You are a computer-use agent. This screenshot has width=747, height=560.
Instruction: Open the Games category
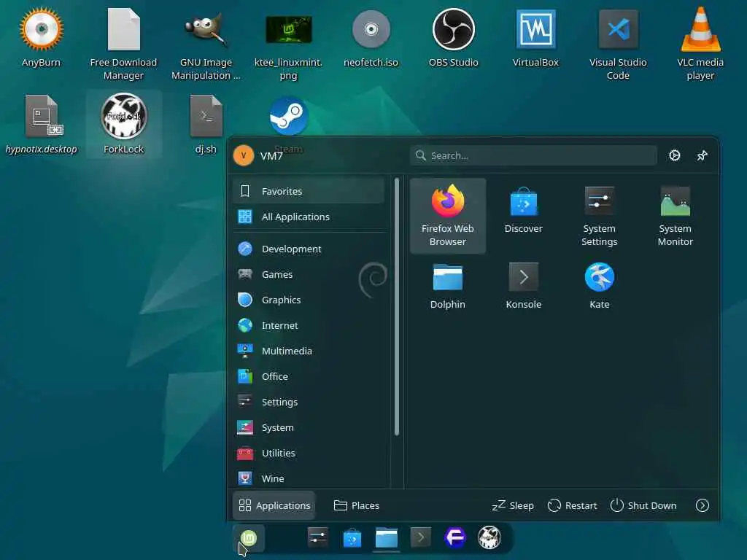[309, 274]
